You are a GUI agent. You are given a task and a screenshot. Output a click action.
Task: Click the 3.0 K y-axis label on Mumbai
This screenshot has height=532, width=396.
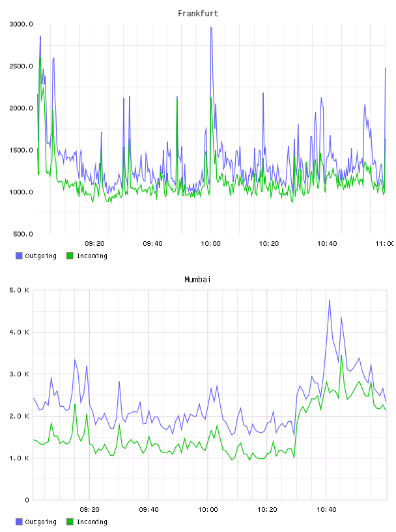point(19,374)
